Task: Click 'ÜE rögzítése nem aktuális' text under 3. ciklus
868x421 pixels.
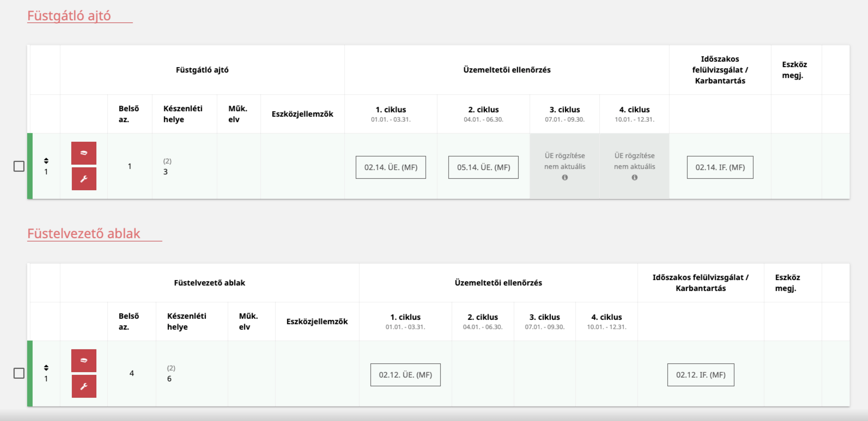Action: click(565, 161)
